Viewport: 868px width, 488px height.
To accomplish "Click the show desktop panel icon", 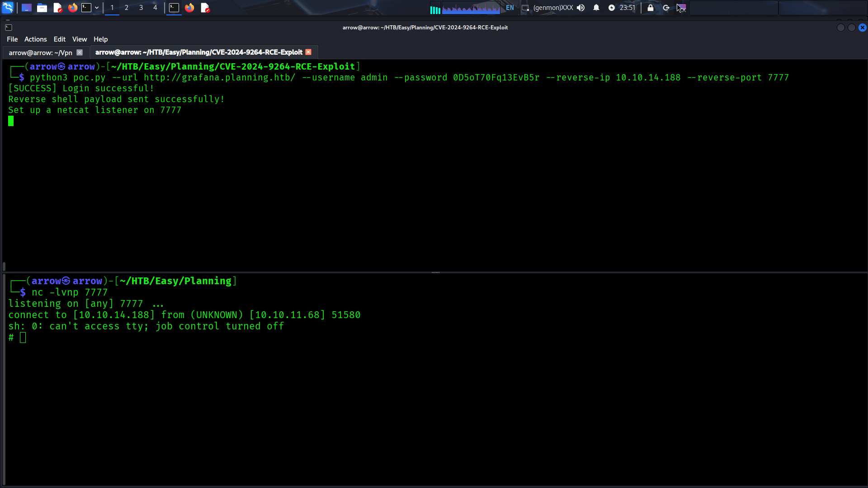I will click(26, 8).
